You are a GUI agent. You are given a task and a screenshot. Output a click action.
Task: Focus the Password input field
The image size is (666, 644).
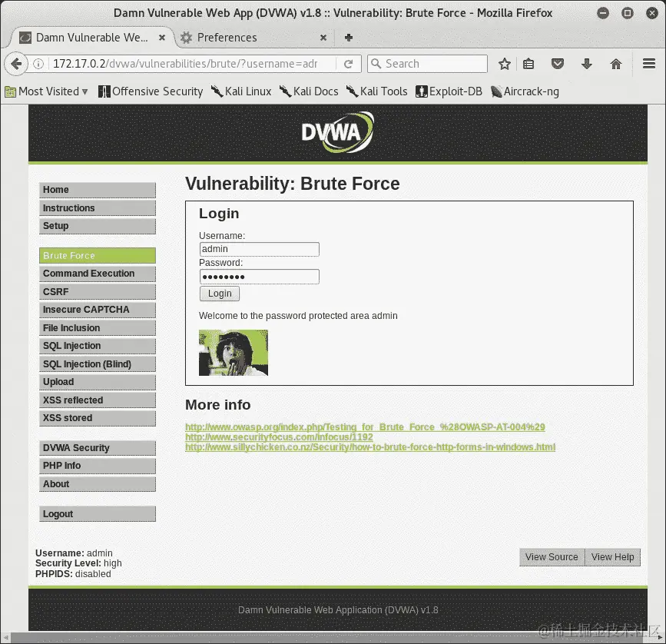tap(259, 277)
